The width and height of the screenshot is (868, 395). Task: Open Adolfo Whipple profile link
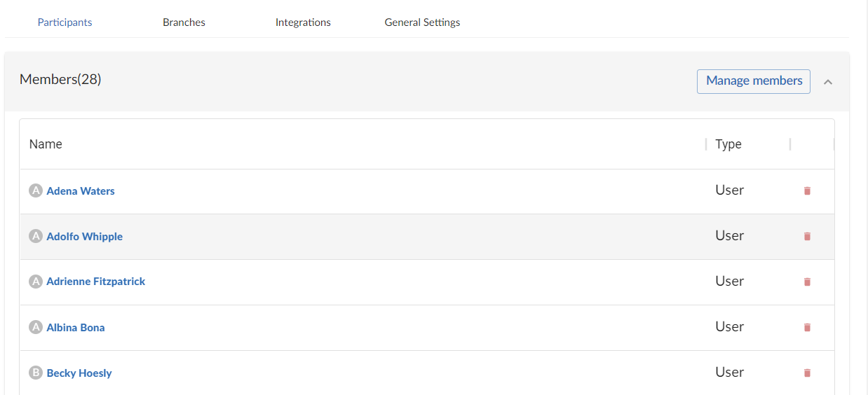pos(85,237)
